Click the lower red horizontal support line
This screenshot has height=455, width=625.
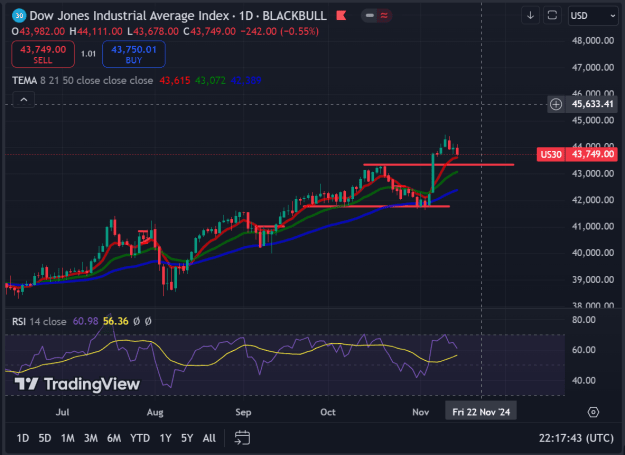[376, 206]
